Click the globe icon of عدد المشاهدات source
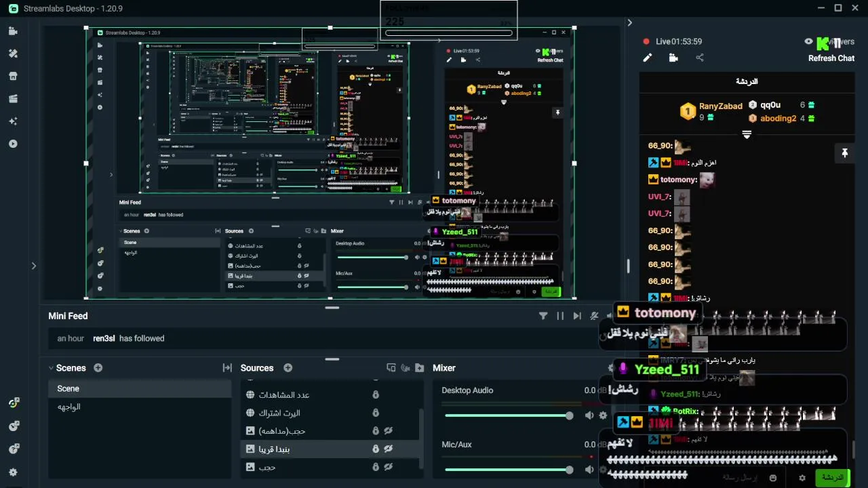Screen dimensions: 868x488 pos(250,394)
